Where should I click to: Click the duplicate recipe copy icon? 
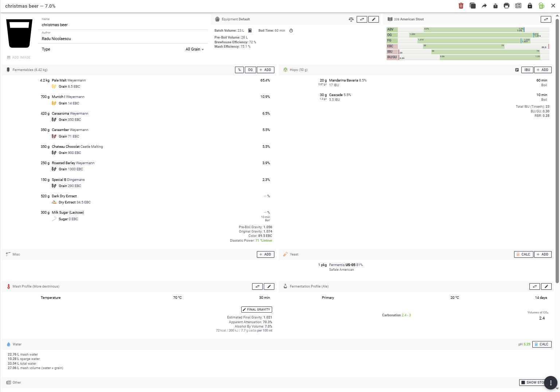click(x=473, y=6)
